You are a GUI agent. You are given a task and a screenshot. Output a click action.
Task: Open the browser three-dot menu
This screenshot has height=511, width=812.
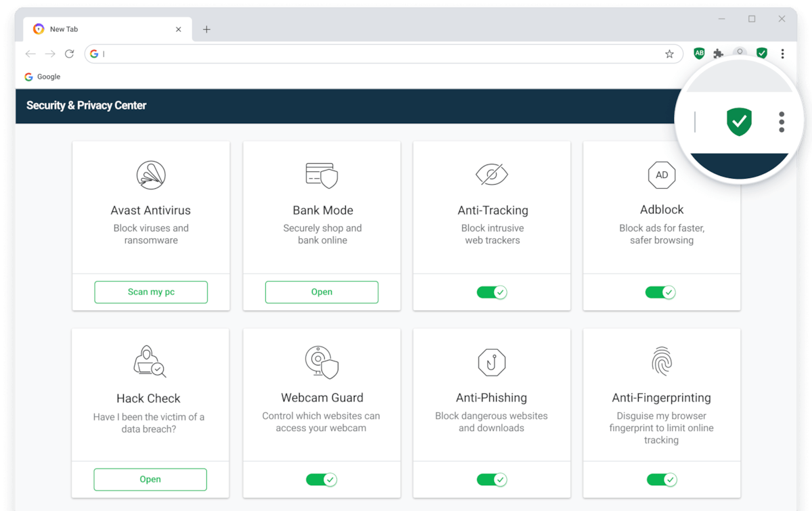click(782, 53)
